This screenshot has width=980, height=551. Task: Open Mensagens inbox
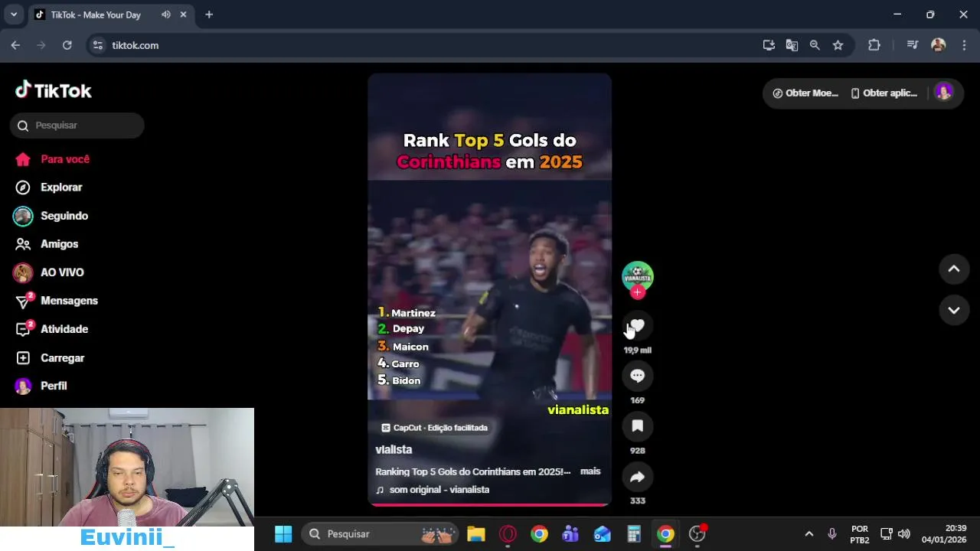click(x=56, y=301)
